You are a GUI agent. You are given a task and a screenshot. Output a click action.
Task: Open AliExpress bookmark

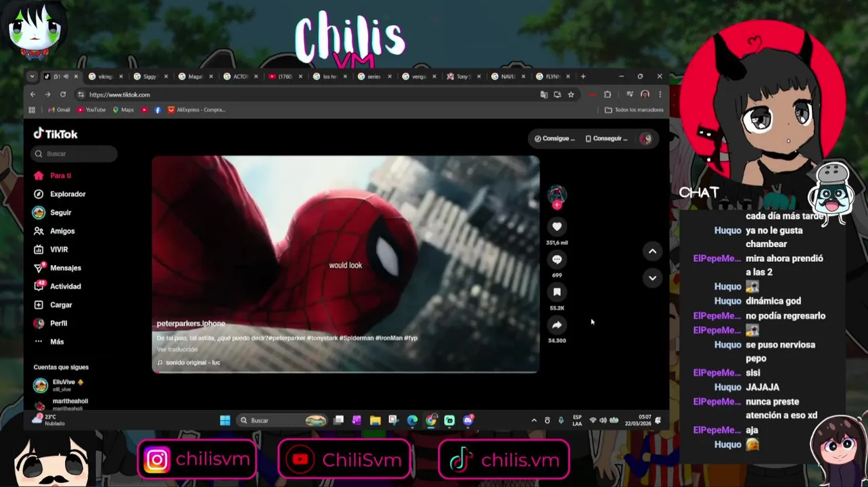tap(196, 110)
